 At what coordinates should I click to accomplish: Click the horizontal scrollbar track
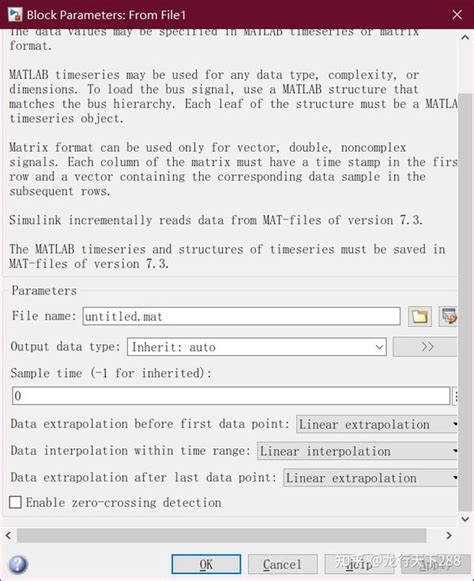(222, 535)
